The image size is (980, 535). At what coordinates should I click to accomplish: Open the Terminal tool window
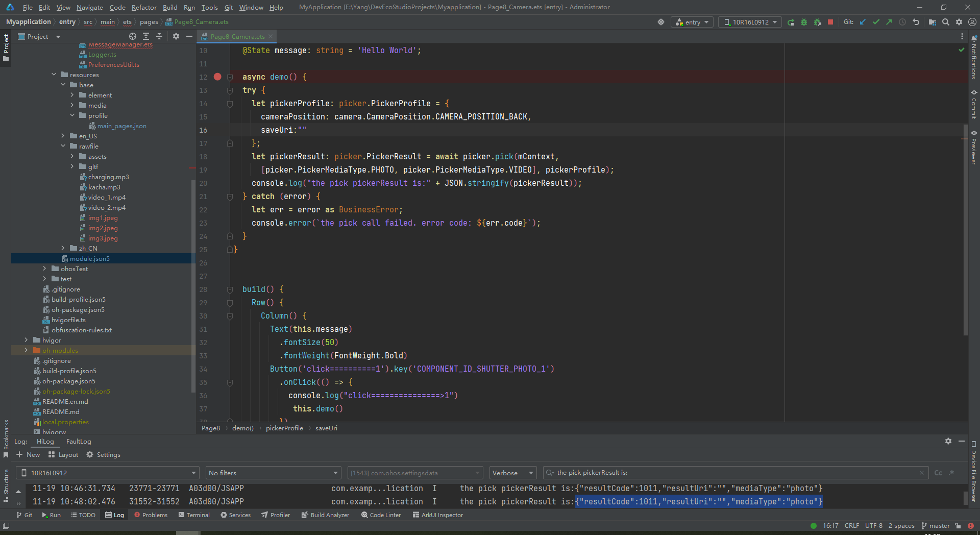[x=194, y=515]
